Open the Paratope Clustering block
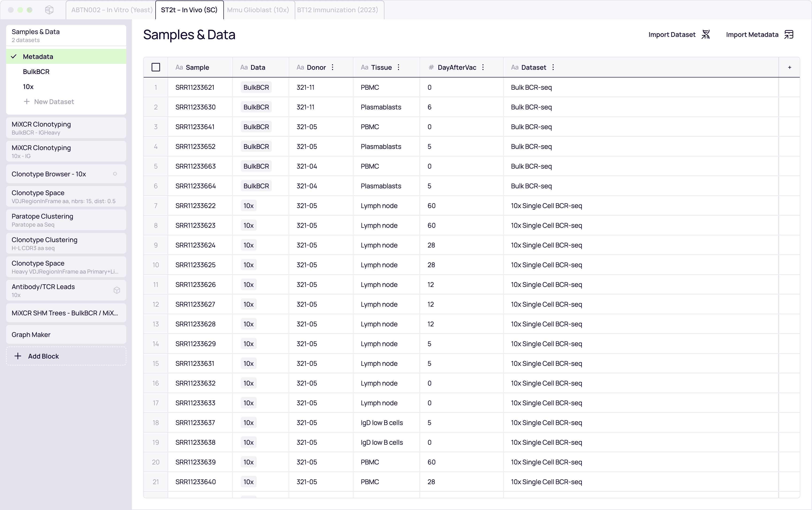This screenshot has height=510, width=812. pyautogui.click(x=42, y=220)
